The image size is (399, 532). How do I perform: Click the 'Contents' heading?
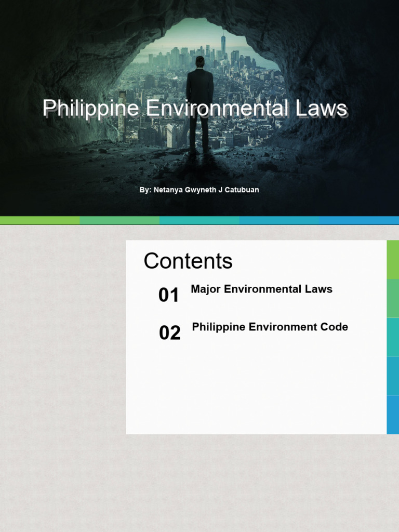pyautogui.click(x=188, y=261)
